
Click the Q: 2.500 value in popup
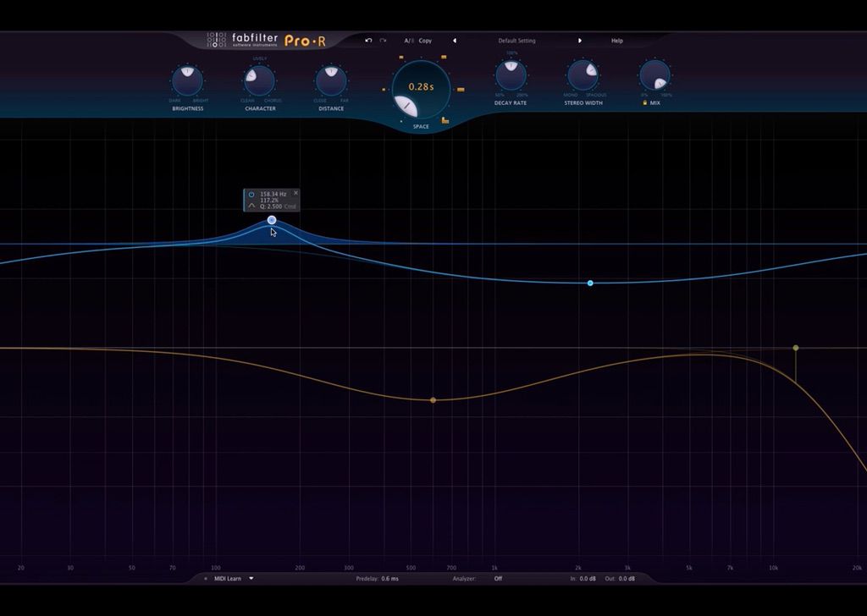(271, 206)
